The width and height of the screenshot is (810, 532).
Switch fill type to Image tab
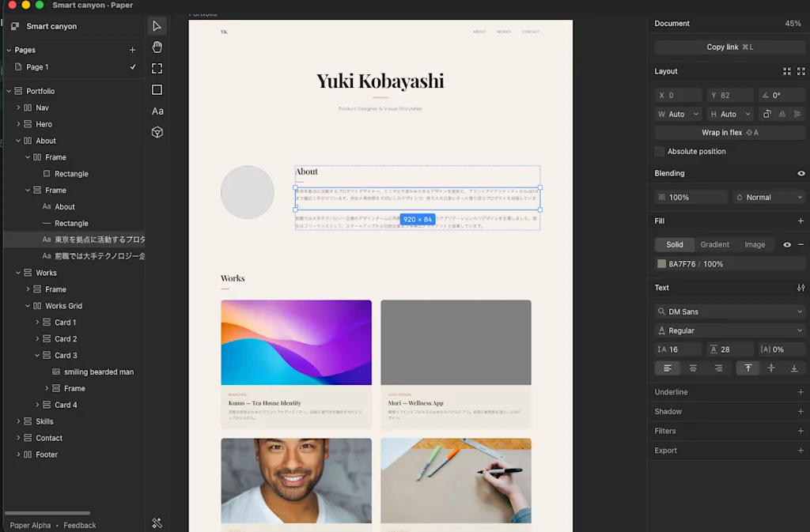tap(754, 244)
